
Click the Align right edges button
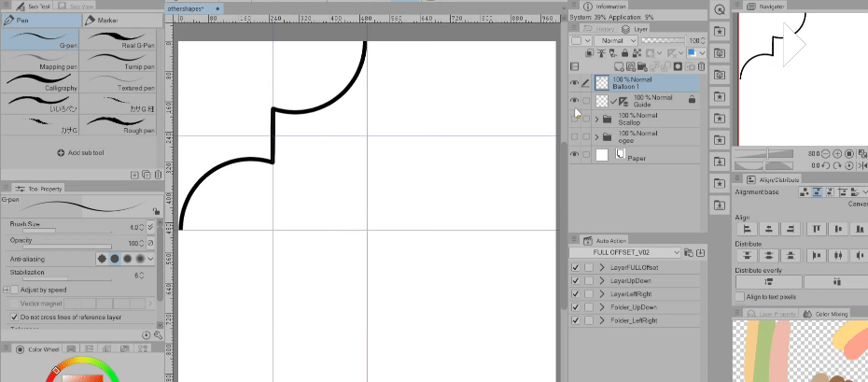click(791, 229)
